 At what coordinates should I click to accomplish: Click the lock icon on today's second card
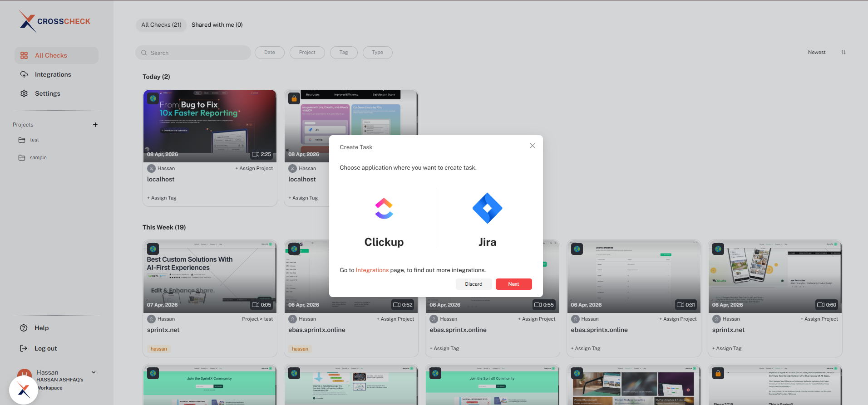click(x=294, y=98)
